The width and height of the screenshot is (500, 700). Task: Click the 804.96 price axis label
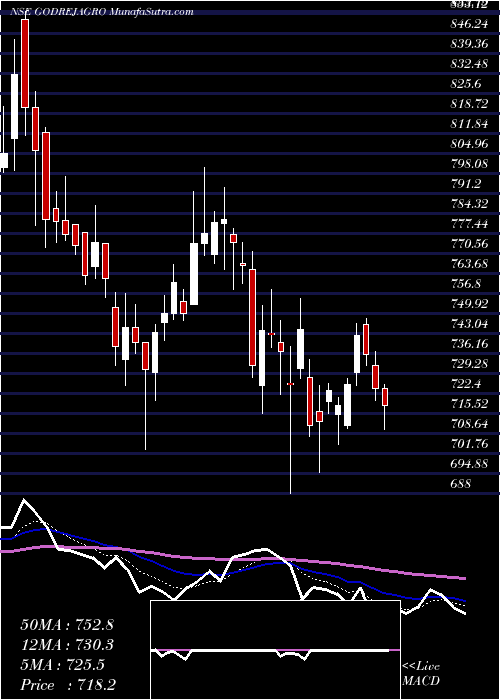tap(469, 145)
